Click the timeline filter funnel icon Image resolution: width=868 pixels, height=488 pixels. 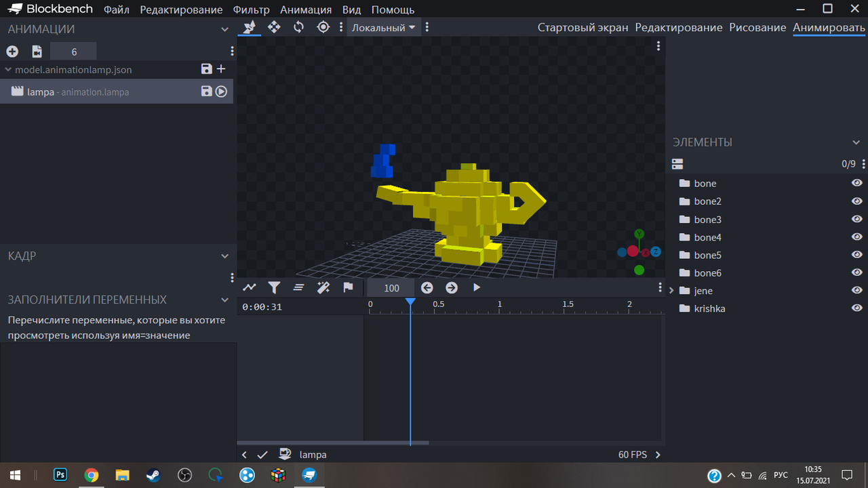pyautogui.click(x=274, y=287)
